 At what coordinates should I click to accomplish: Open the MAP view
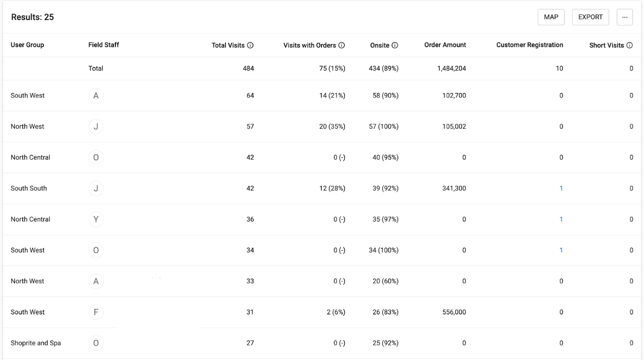[551, 17]
